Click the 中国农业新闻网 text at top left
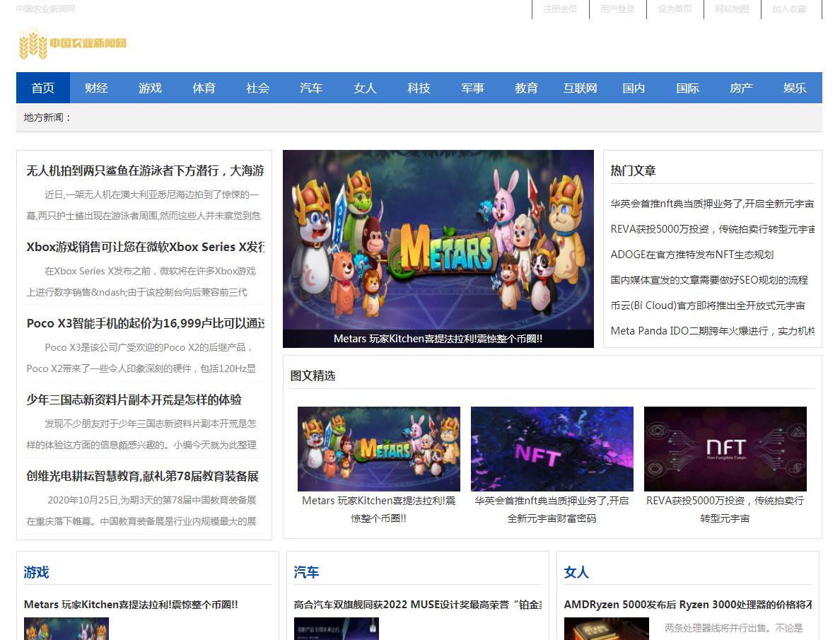This screenshot has width=840, height=640. click(45, 9)
